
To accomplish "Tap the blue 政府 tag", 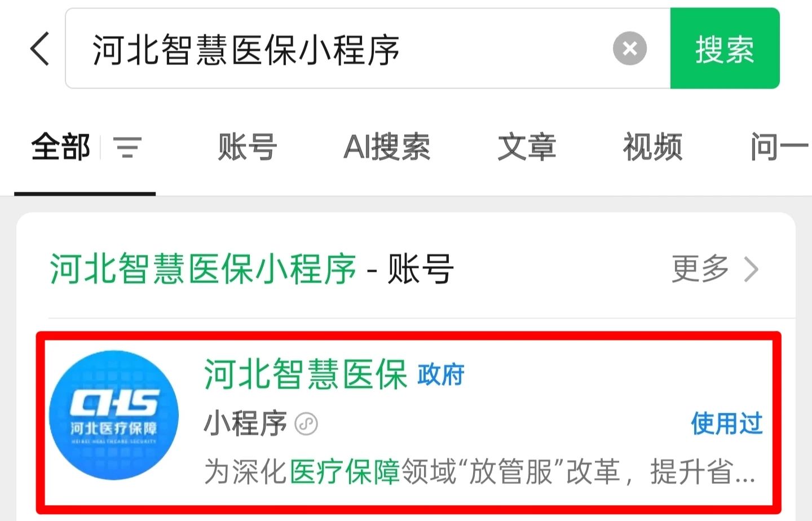I will click(441, 375).
